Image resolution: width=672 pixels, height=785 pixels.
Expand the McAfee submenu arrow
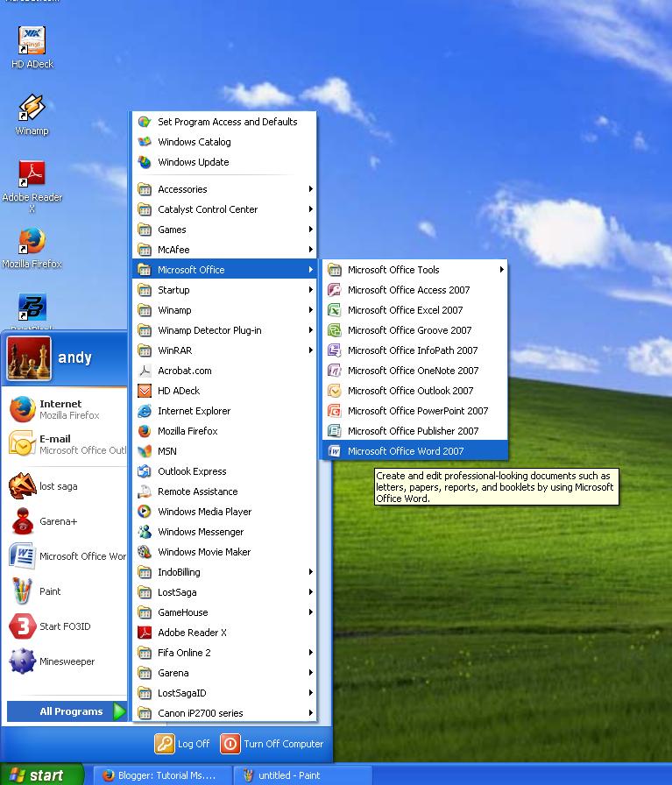pyautogui.click(x=310, y=250)
